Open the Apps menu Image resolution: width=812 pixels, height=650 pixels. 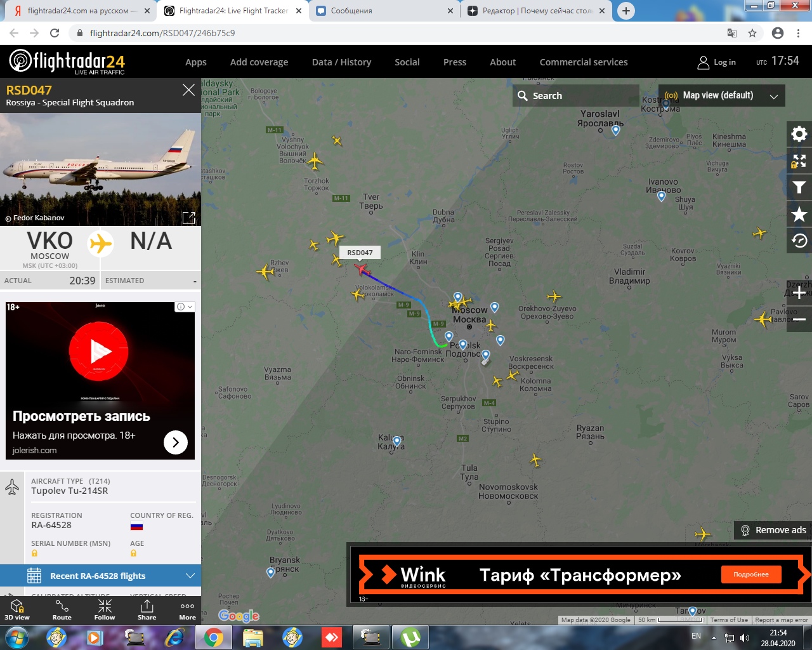coord(196,62)
